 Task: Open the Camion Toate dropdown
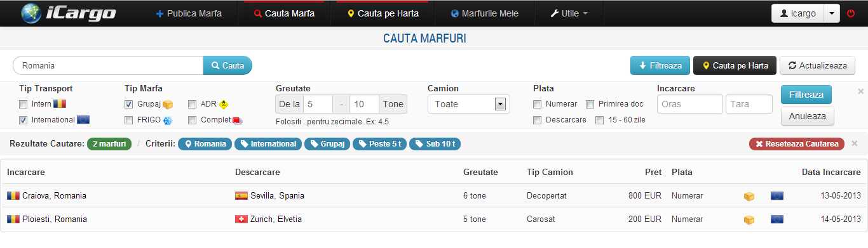pos(469,104)
